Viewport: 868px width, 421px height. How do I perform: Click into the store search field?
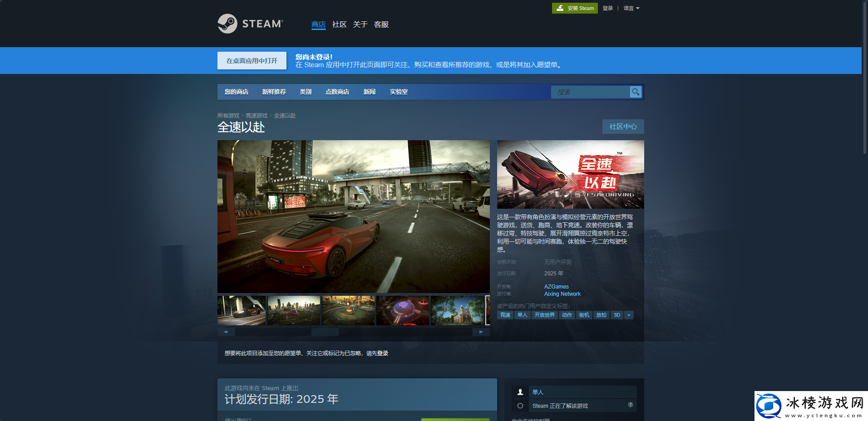pyautogui.click(x=590, y=92)
